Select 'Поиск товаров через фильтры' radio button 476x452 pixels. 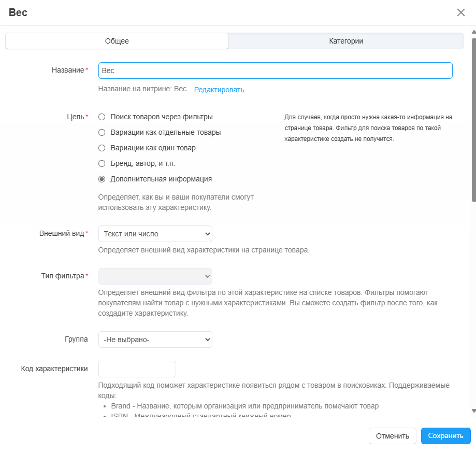pyautogui.click(x=102, y=117)
